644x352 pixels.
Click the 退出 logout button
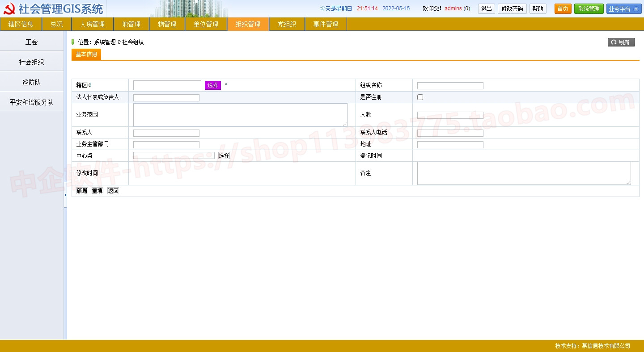pos(487,8)
